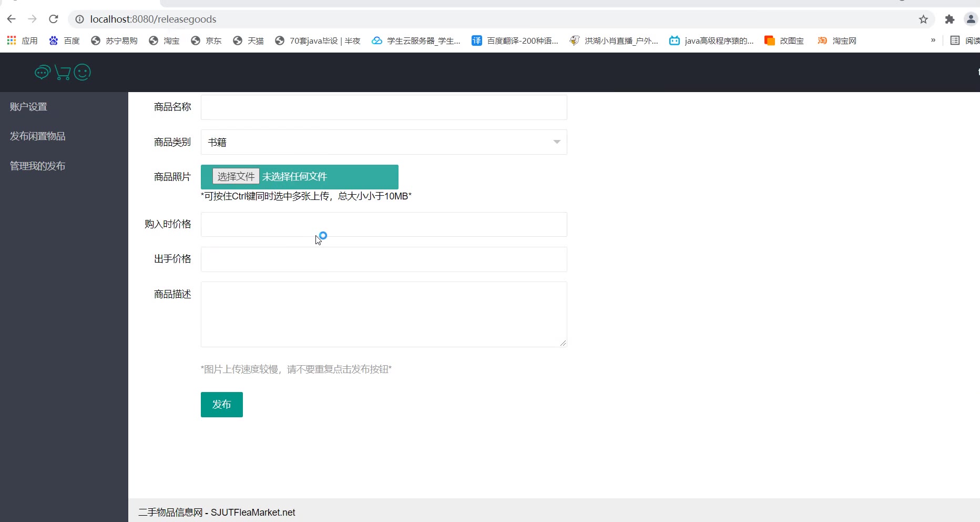
Task: Go back using browser back arrow
Action: pyautogui.click(x=12, y=19)
